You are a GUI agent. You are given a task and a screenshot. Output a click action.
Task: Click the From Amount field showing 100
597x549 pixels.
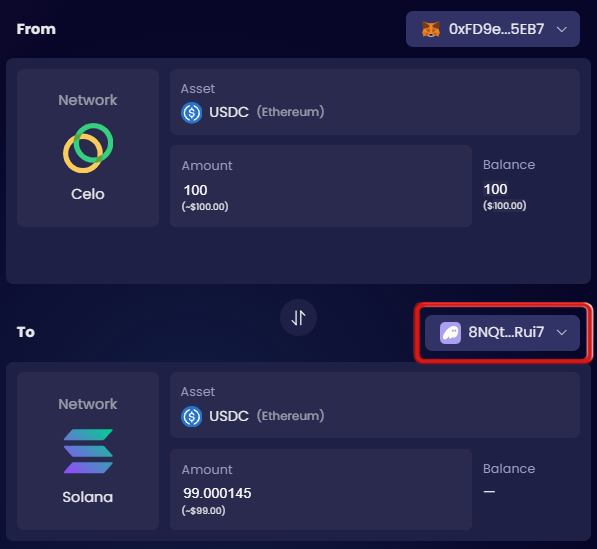[x=321, y=186]
